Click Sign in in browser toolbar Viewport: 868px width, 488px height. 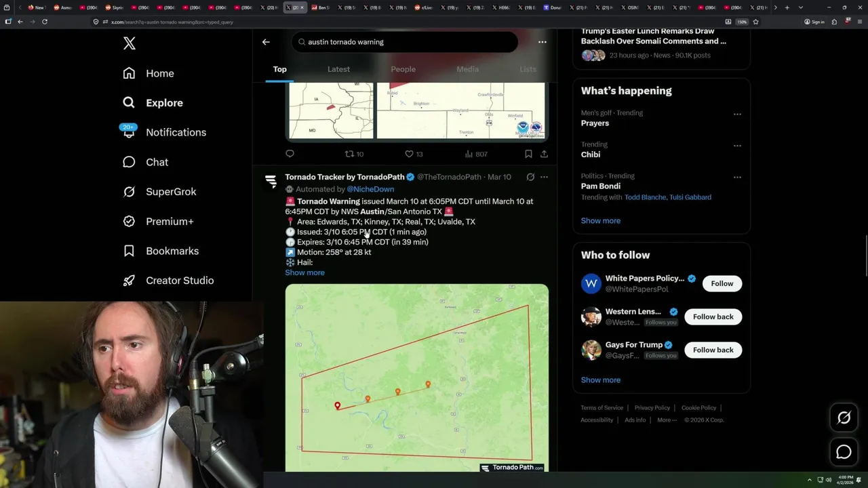click(814, 22)
